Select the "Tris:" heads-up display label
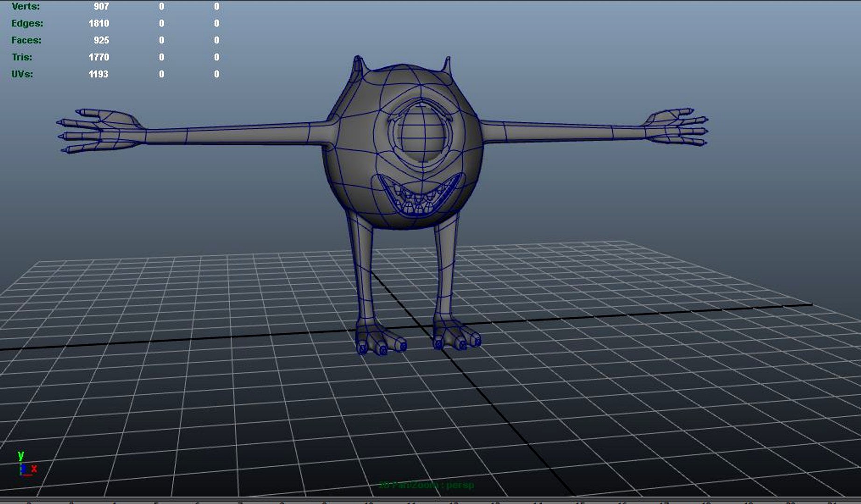Image resolution: width=861 pixels, height=504 pixels. tap(22, 57)
